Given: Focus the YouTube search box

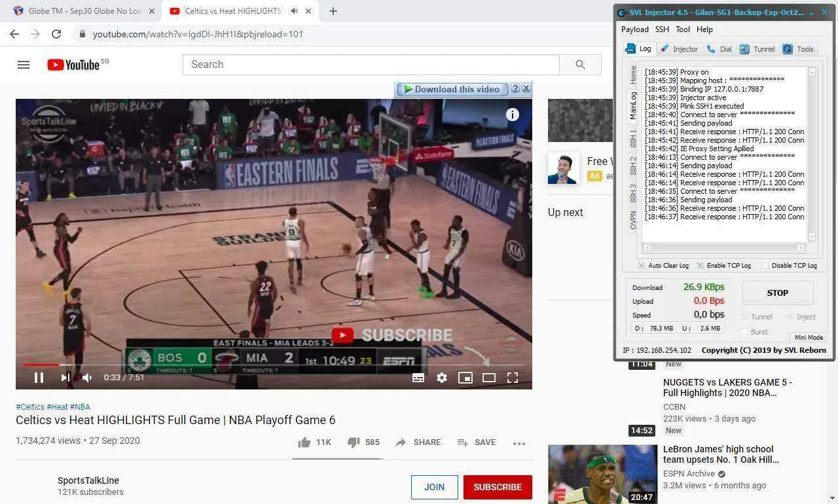Looking at the screenshot, I should coord(371,64).
